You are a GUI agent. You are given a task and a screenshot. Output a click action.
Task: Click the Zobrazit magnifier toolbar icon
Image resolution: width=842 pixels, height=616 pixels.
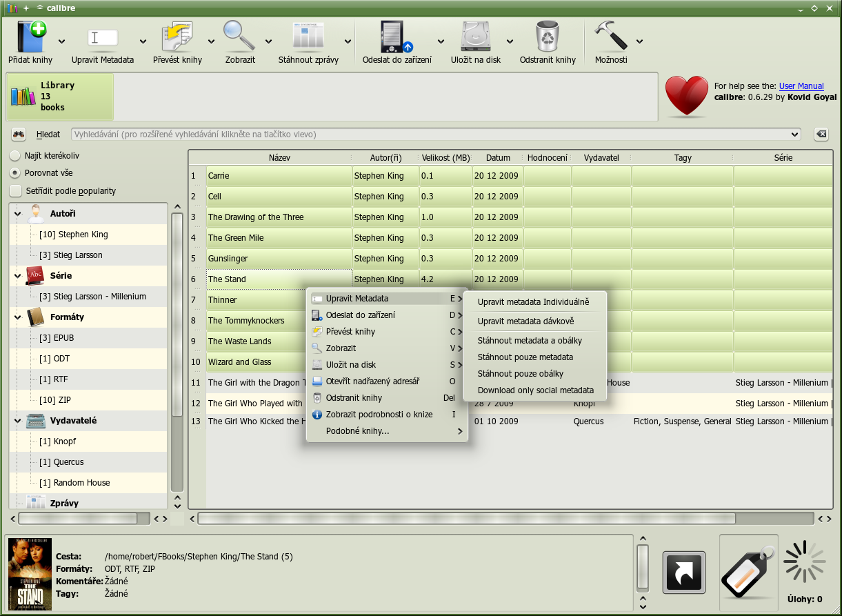240,36
